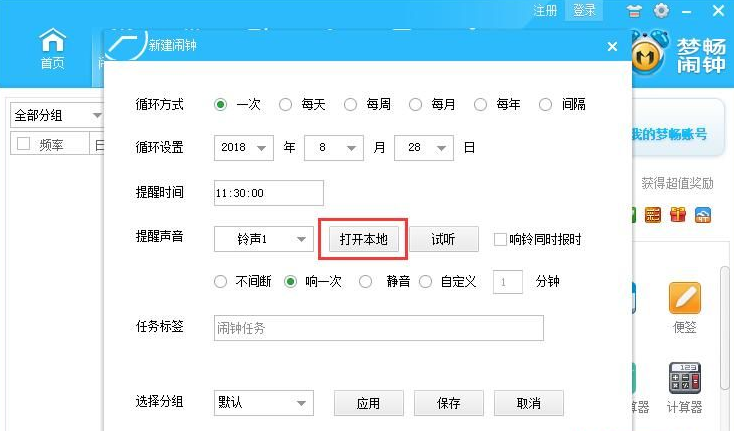Click the right-side vertical scrollbar
Viewport: 734px width, 431px height.
click(725, 328)
